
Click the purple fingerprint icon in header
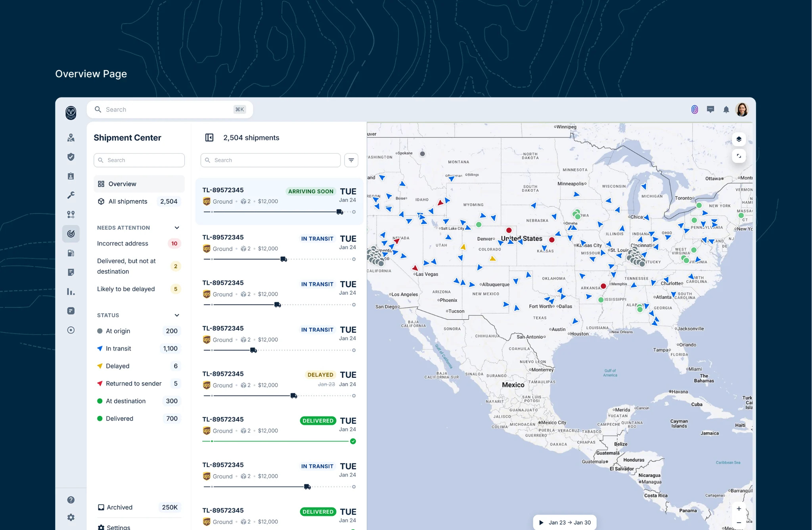695,109
